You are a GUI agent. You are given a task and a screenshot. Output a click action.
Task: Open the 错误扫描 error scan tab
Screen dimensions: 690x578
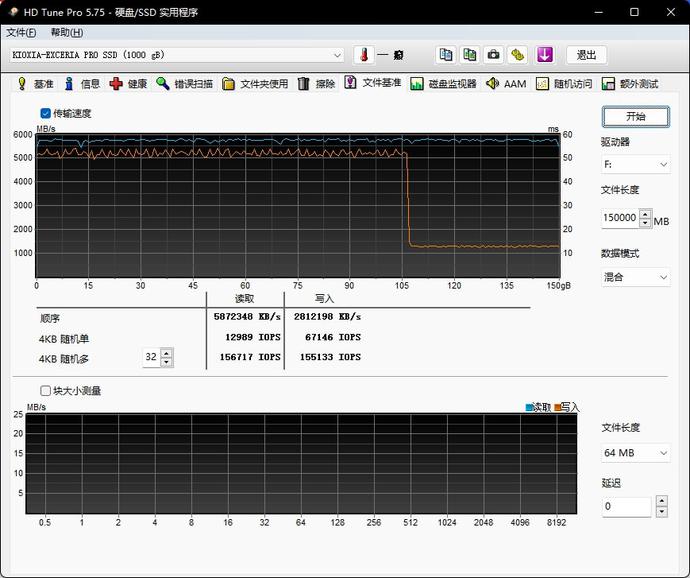point(184,84)
